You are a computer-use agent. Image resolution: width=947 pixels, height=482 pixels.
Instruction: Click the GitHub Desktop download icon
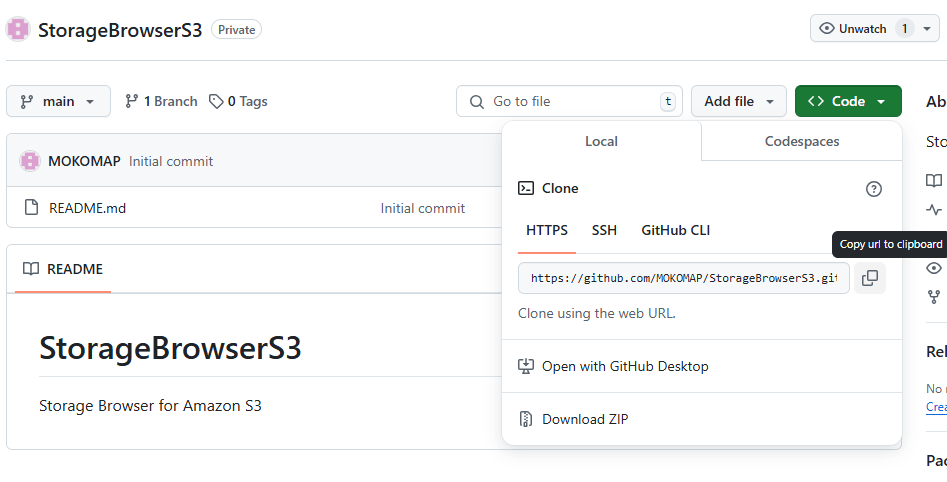pyautogui.click(x=526, y=366)
